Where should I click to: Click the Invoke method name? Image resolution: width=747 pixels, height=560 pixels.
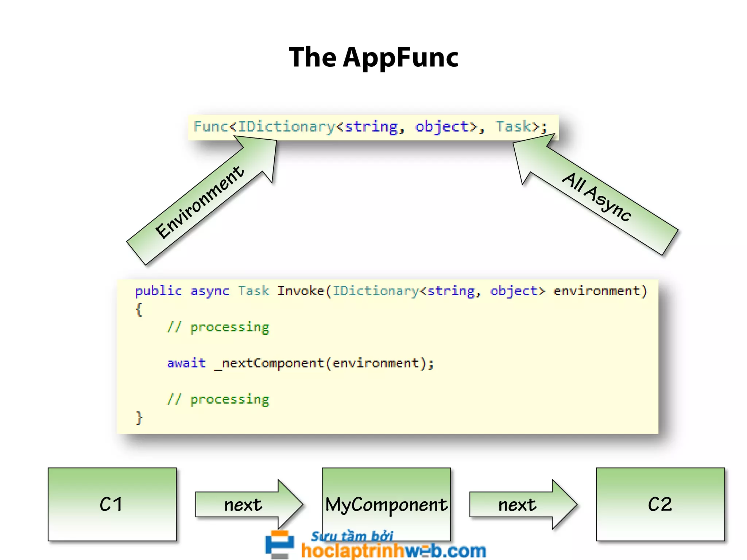pyautogui.click(x=300, y=291)
